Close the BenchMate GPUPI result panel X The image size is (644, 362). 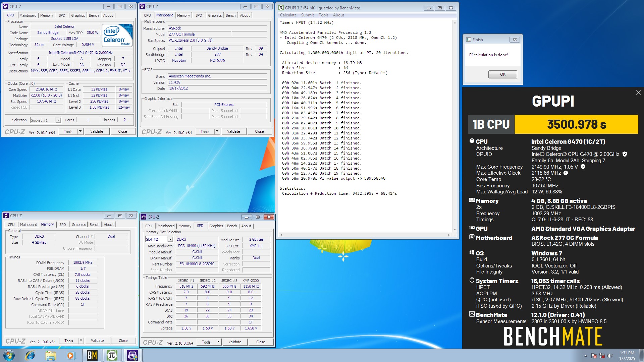tap(638, 93)
